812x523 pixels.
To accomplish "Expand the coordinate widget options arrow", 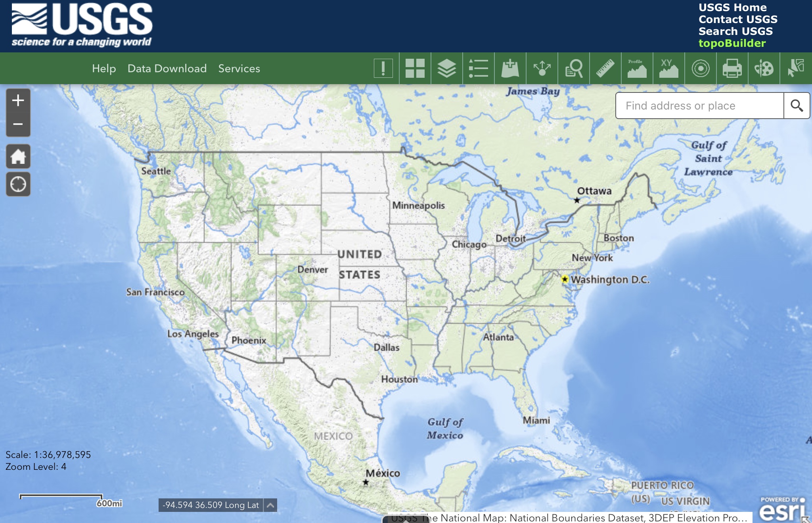I will [x=270, y=505].
